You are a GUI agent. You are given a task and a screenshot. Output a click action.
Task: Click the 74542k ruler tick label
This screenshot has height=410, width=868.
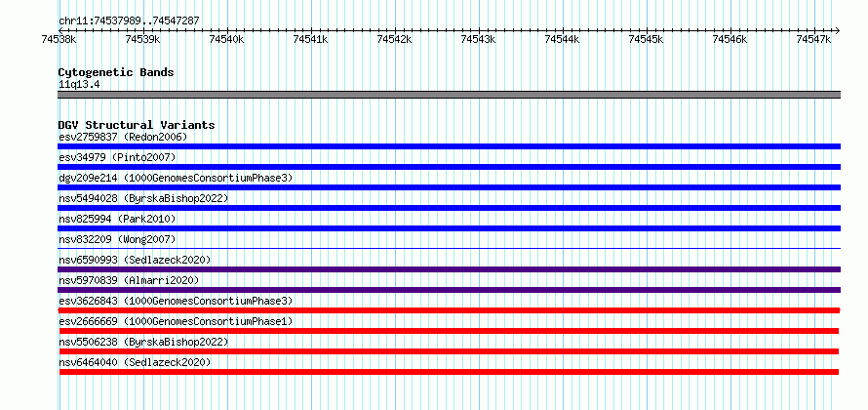coord(395,39)
